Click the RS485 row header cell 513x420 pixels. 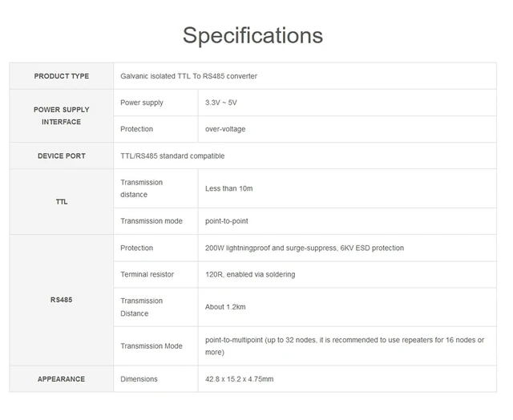pos(62,300)
